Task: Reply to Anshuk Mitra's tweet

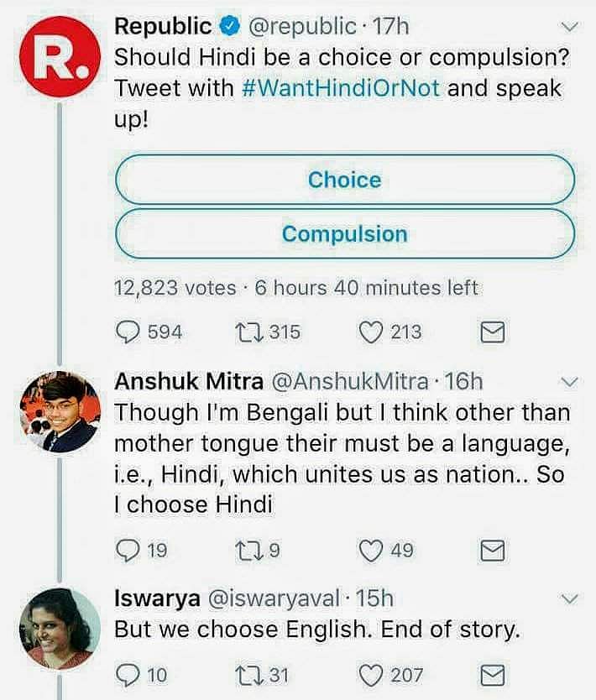Action: point(126,551)
